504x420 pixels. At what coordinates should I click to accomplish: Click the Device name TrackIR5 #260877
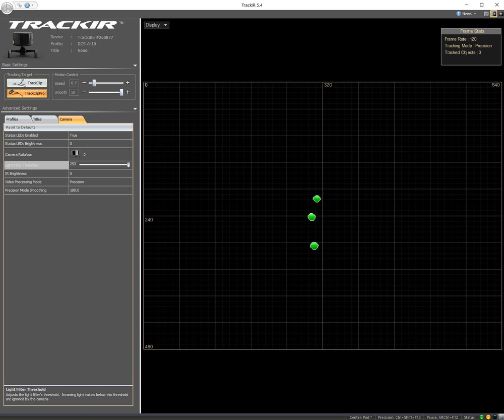click(95, 37)
